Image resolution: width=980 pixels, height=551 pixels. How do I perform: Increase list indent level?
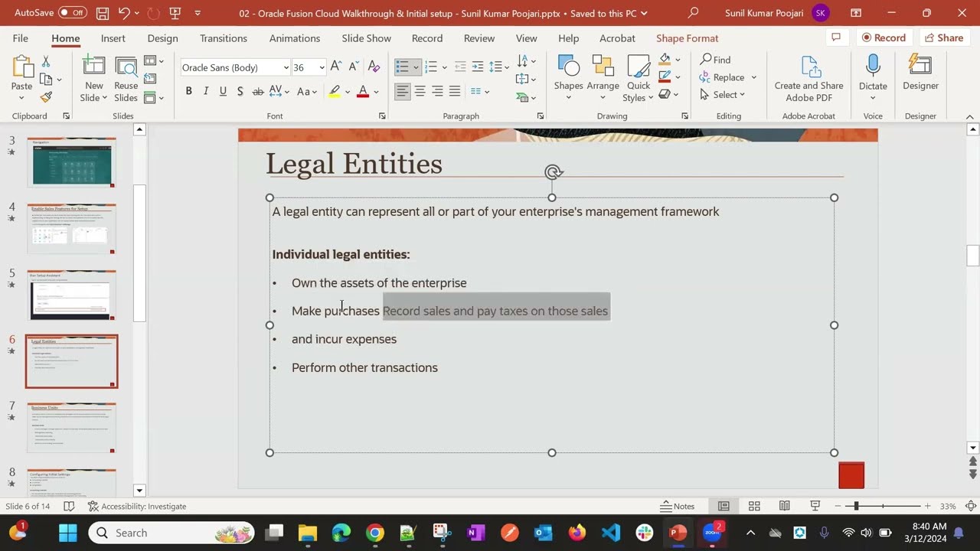tap(478, 67)
